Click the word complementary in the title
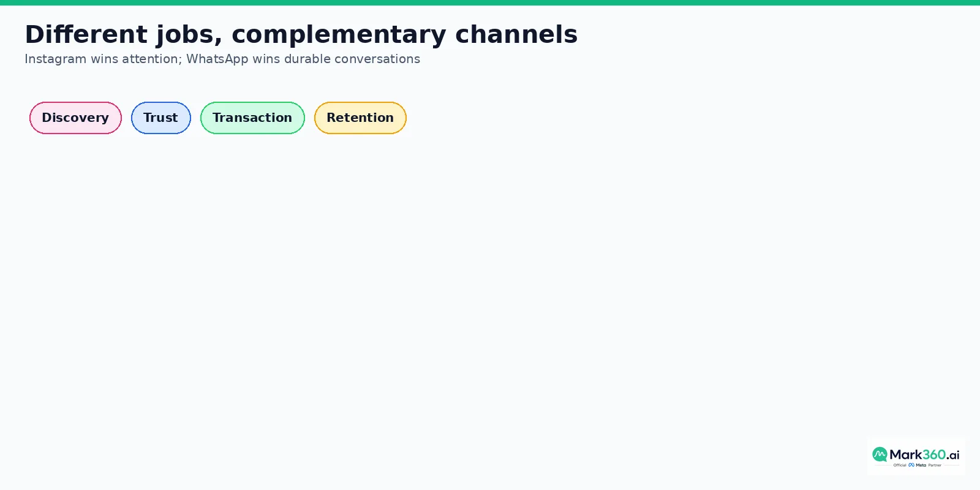 (x=339, y=36)
